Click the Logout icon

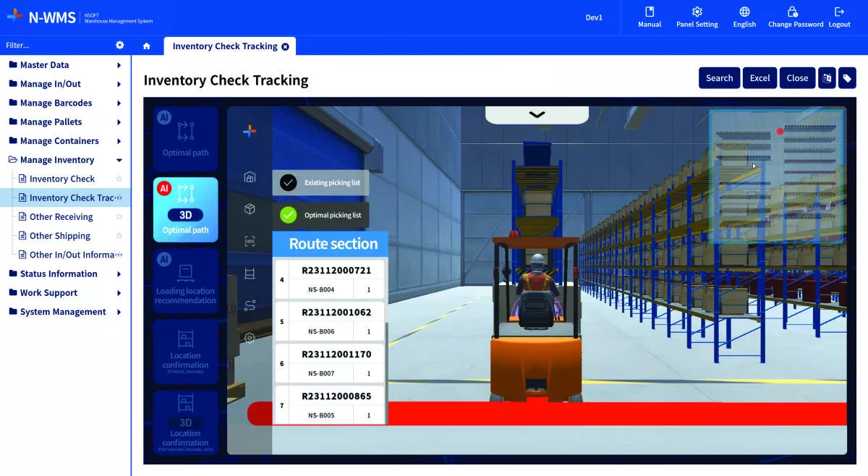(839, 12)
